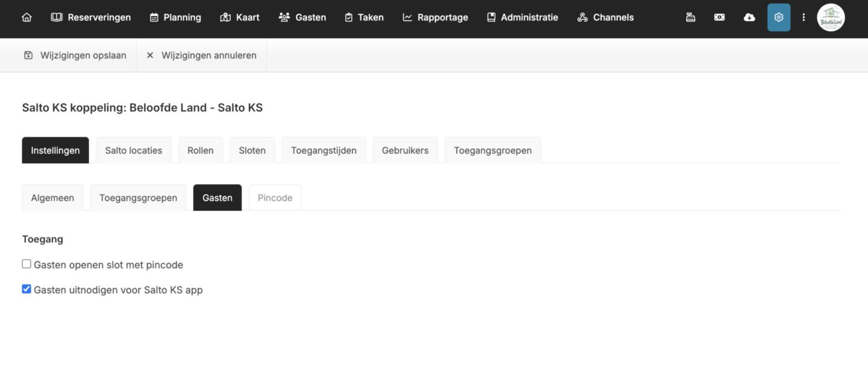Select the Sloten tab
This screenshot has height=368, width=868.
click(x=252, y=151)
